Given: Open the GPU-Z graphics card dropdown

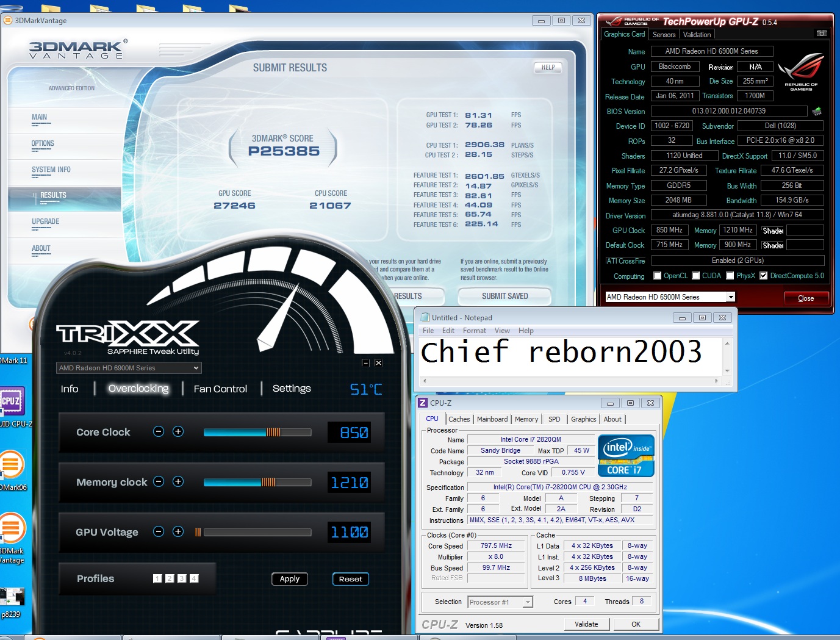Looking at the screenshot, I should [x=670, y=297].
